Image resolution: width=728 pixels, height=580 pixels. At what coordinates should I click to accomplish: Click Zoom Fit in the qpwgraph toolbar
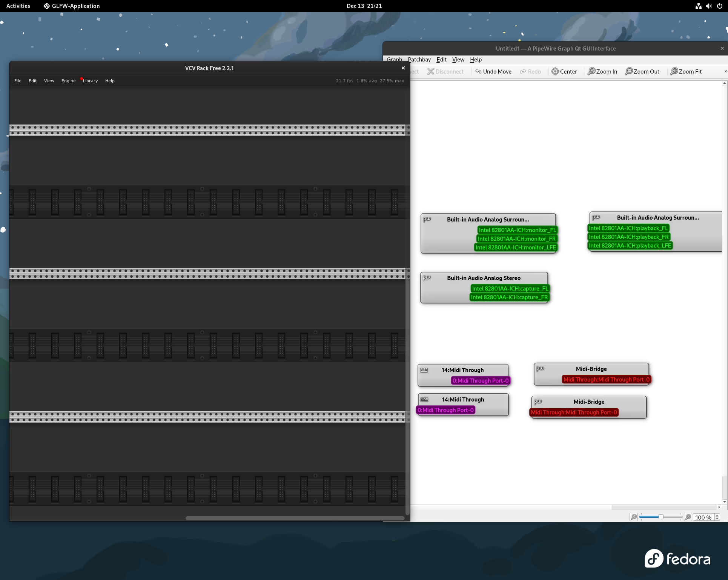(x=686, y=72)
